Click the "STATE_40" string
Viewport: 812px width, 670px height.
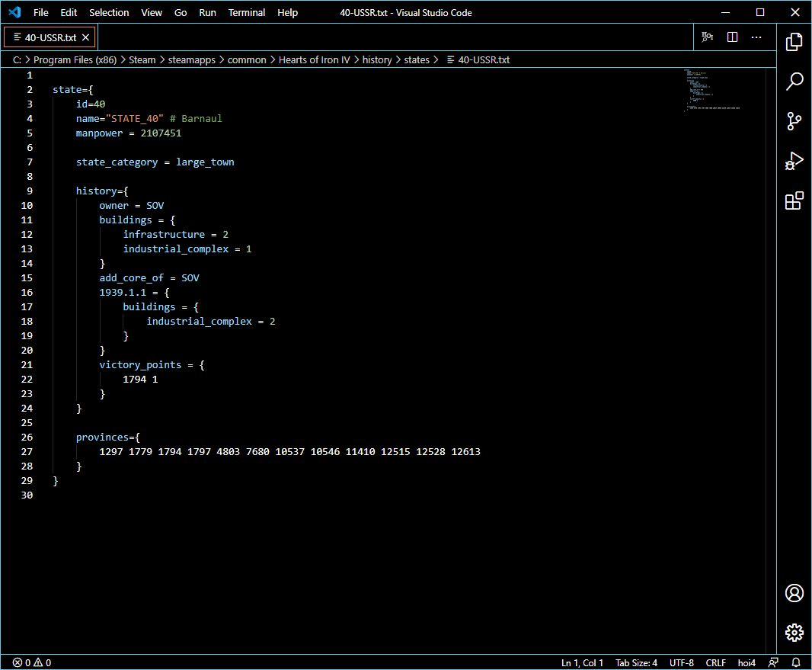pos(134,119)
